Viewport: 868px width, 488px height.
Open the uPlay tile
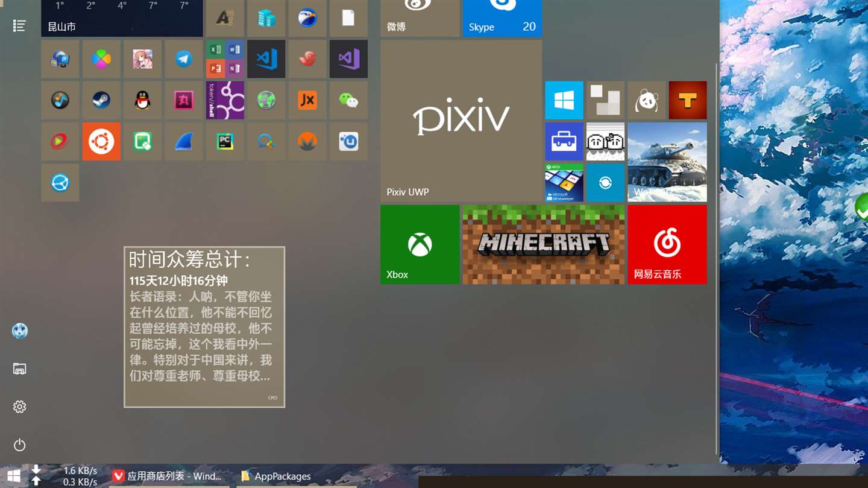pos(348,141)
